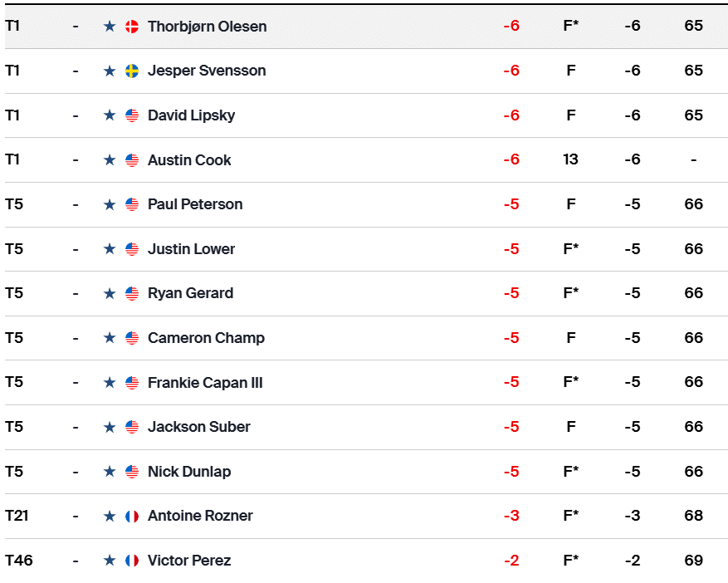
Task: Toggle favorite star for Victor Perez
Action: pyautogui.click(x=110, y=561)
